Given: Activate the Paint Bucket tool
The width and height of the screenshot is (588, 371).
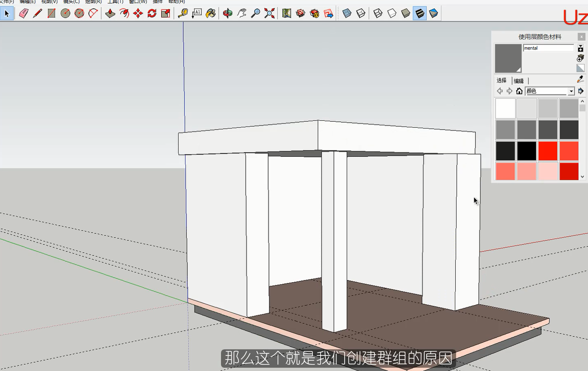Looking at the screenshot, I should coord(211,13).
